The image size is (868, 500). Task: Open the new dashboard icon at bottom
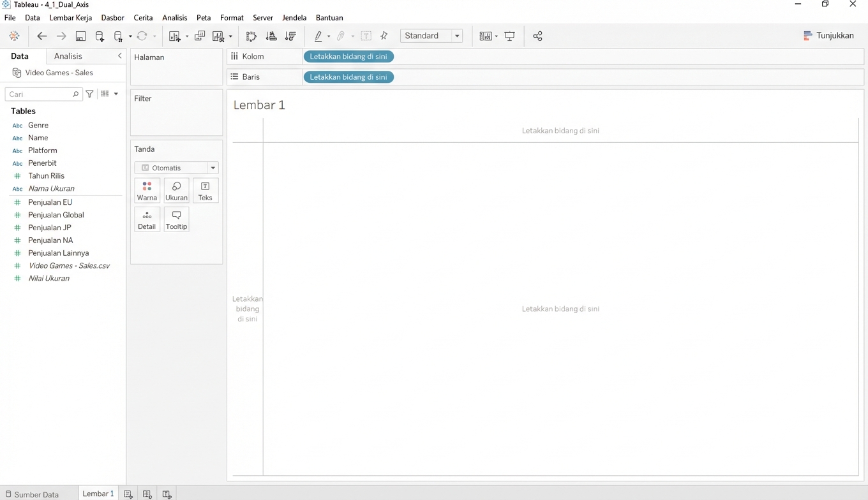pos(147,494)
